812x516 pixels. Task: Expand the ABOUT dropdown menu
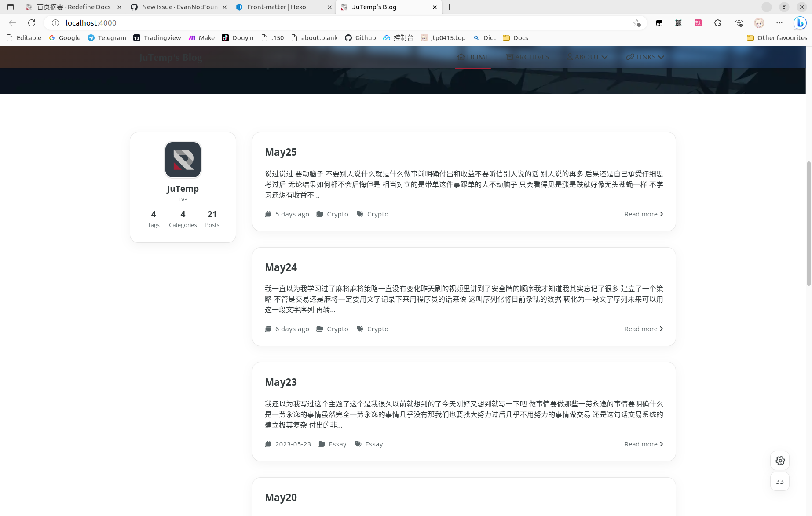point(587,57)
